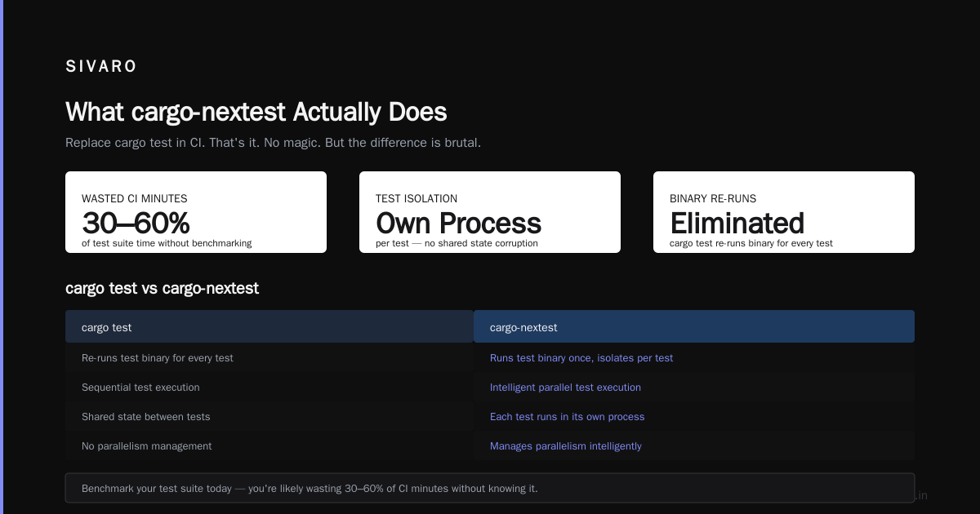Select the heading 'What cargo-nextest Actually Does'
The width and height of the screenshot is (980, 514).
[x=256, y=112]
